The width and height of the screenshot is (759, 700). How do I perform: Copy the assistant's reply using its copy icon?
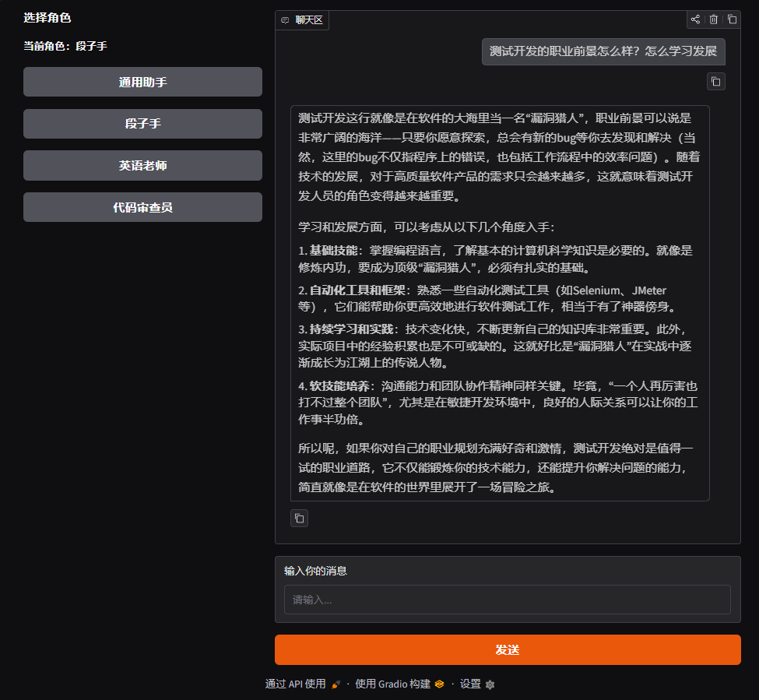(x=299, y=518)
